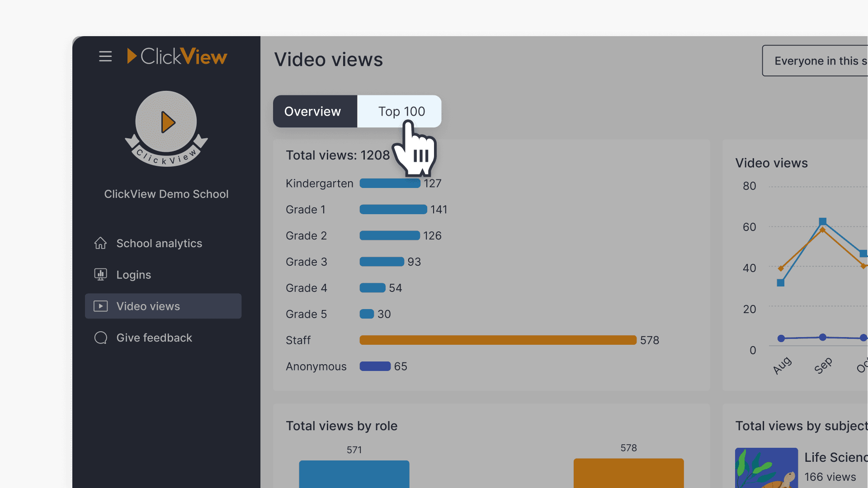Click the orange Aug data point on chart
Image resolution: width=868 pixels, height=488 pixels.
[781, 268]
